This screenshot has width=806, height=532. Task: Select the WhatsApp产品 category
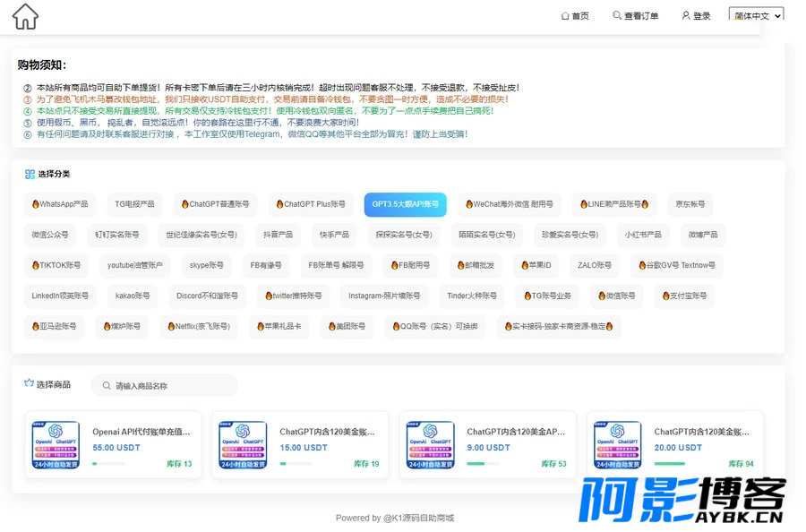pyautogui.click(x=60, y=204)
